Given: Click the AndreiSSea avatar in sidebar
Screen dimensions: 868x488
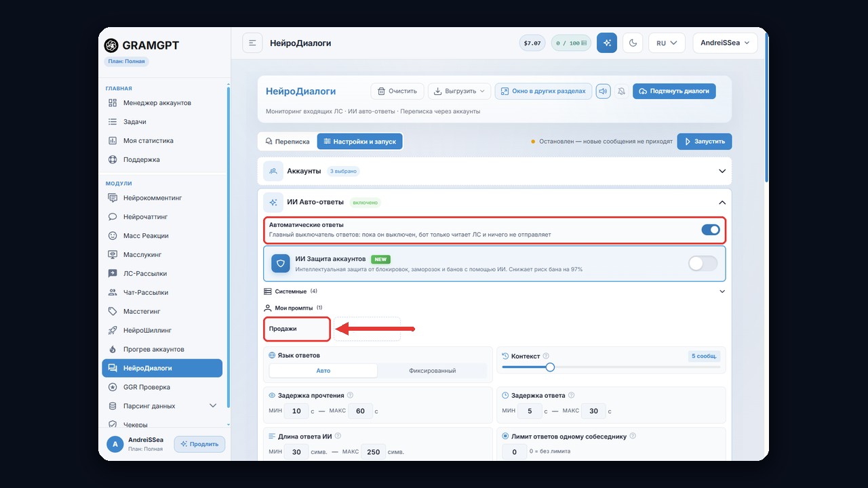Looking at the screenshot, I should click(x=115, y=444).
